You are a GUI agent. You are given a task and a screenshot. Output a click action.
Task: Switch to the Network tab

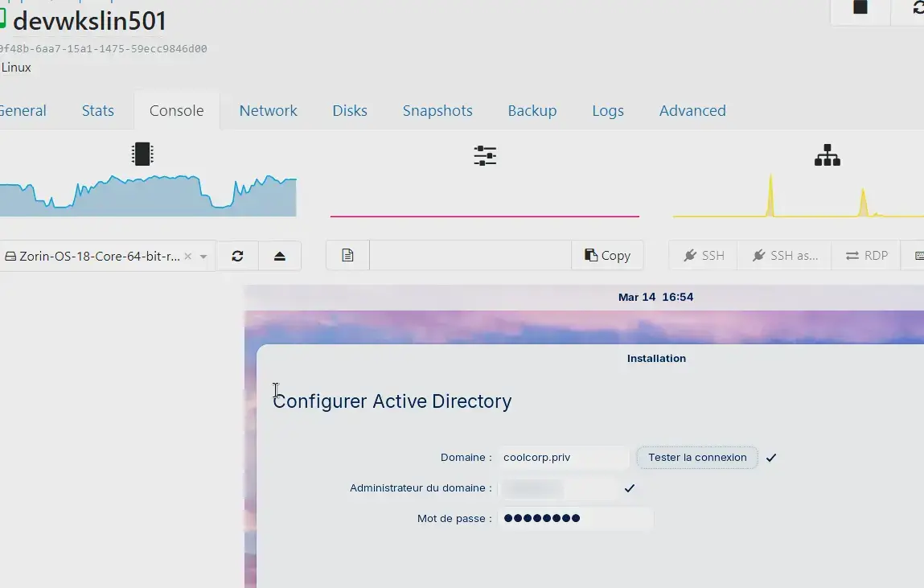(268, 111)
